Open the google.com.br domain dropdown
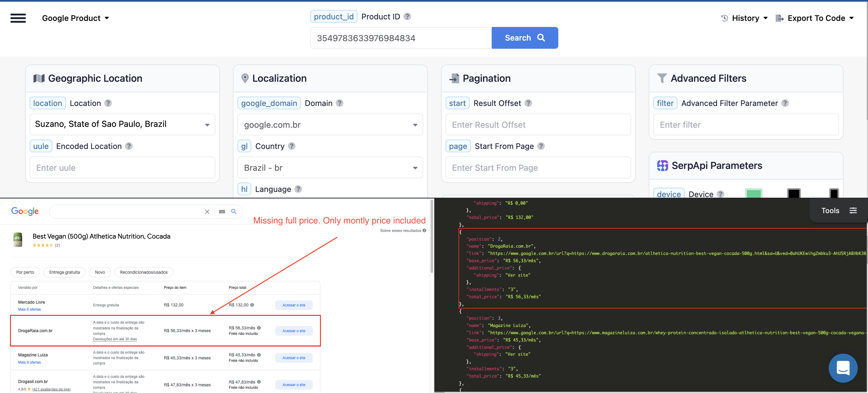This screenshot has height=393, width=868. (x=330, y=124)
